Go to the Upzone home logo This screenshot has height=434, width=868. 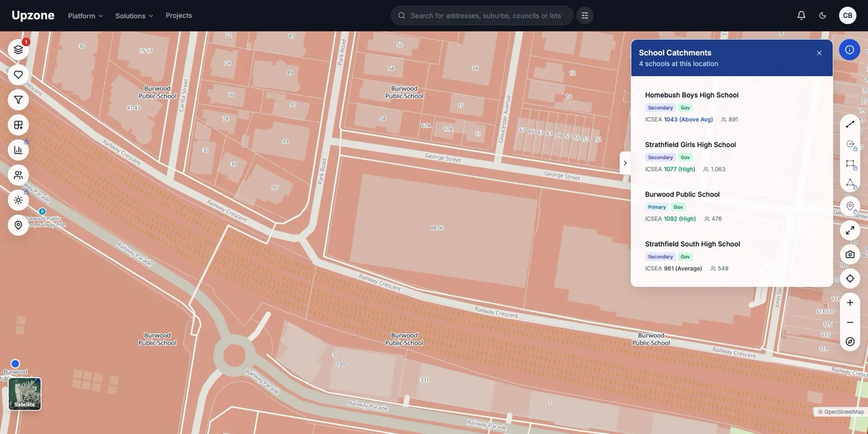point(33,15)
